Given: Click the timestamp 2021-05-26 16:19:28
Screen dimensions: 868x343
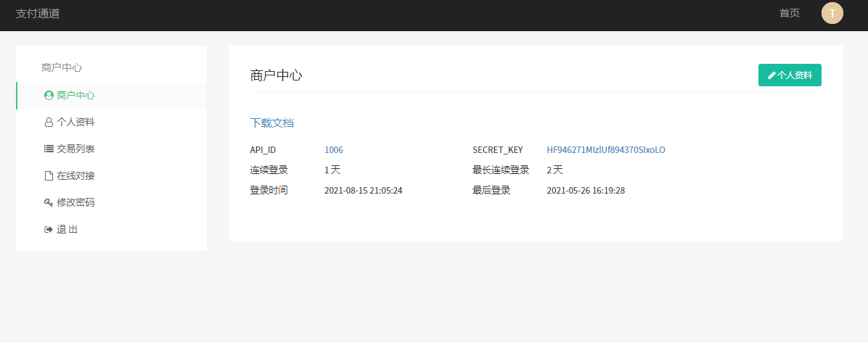Looking at the screenshot, I should click(x=586, y=190).
